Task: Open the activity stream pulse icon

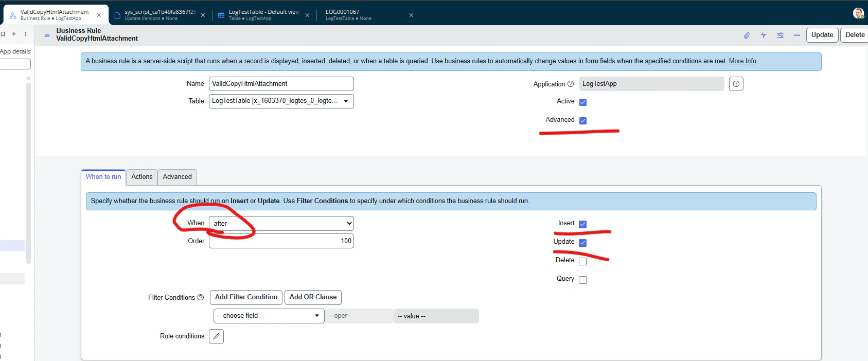Action: (x=764, y=35)
